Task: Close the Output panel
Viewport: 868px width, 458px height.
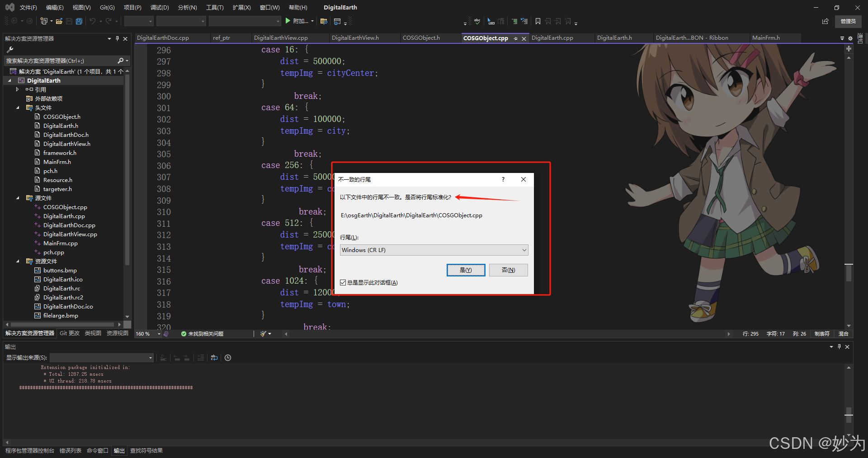Action: (x=847, y=347)
